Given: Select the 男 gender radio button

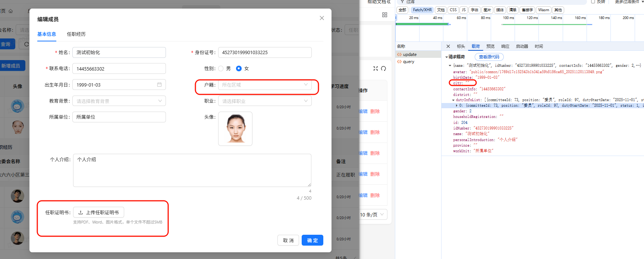Looking at the screenshot, I should [x=221, y=69].
